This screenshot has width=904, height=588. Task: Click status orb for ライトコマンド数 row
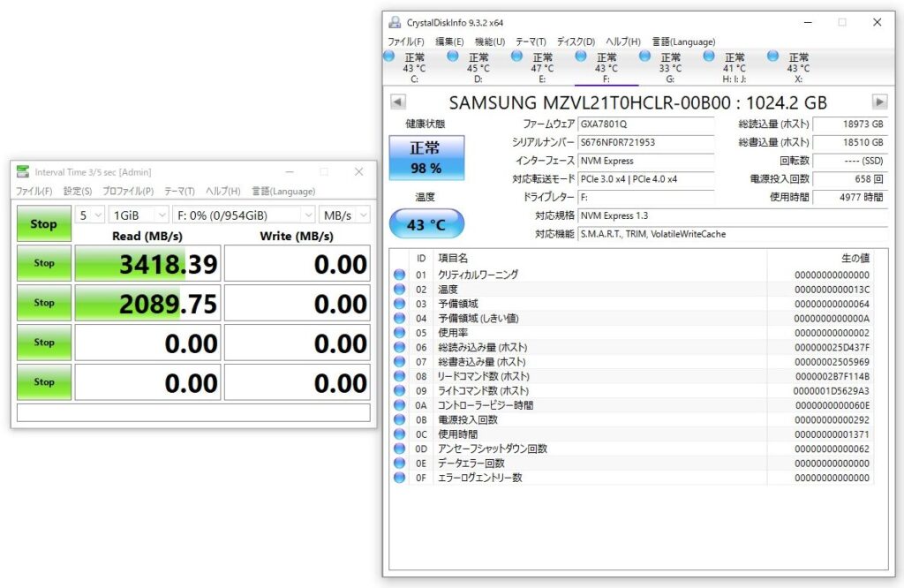click(x=399, y=391)
